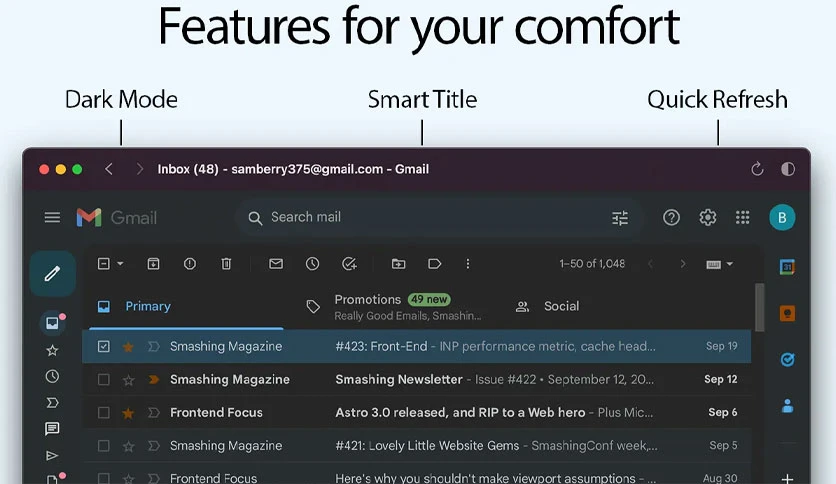This screenshot has width=836, height=484.
Task: Open Google Calendar side panel icon
Action: 787,267
